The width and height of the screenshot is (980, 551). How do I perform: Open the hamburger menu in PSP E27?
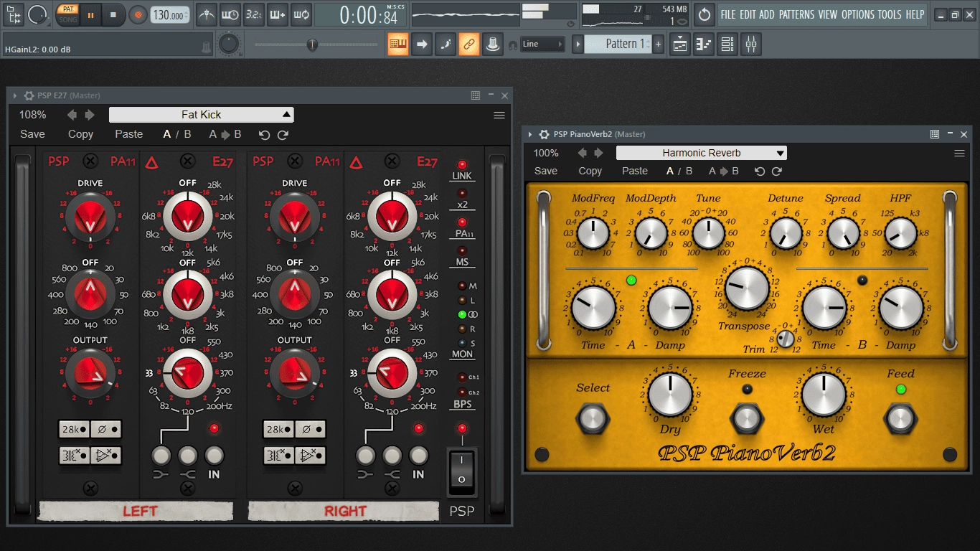click(499, 115)
